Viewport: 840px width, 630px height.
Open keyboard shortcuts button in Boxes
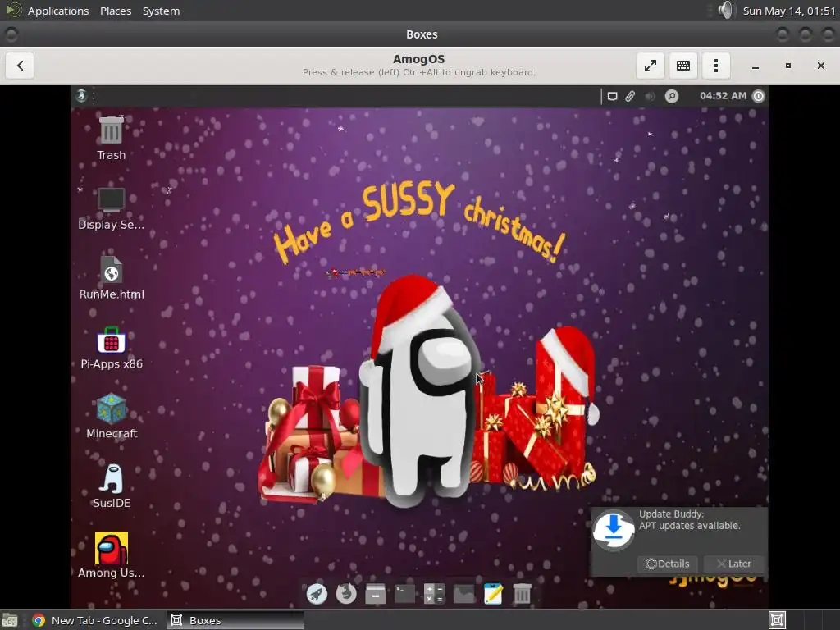(683, 66)
